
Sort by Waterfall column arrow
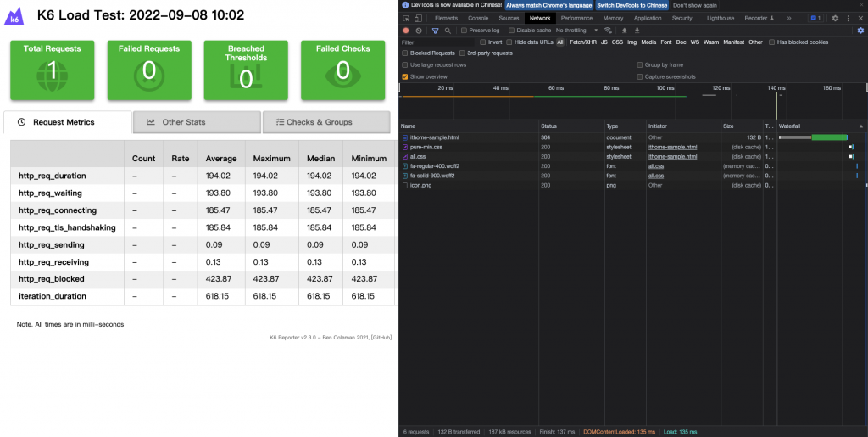[861, 126]
